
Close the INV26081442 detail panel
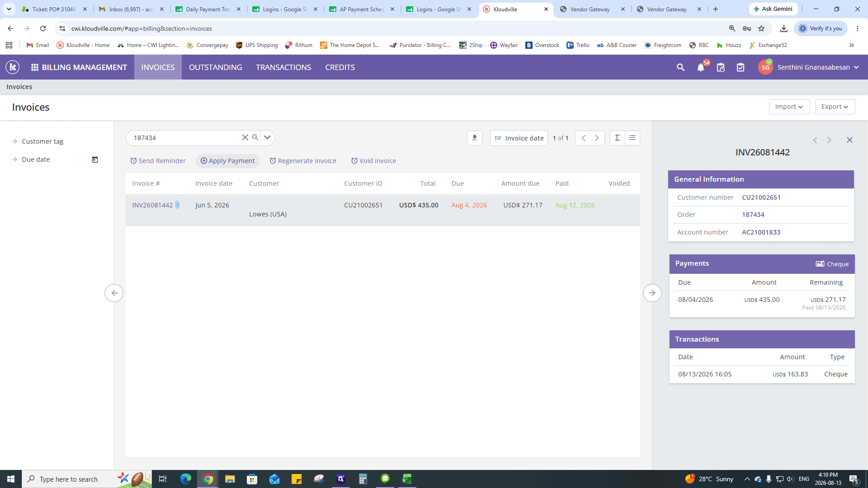[x=849, y=140]
